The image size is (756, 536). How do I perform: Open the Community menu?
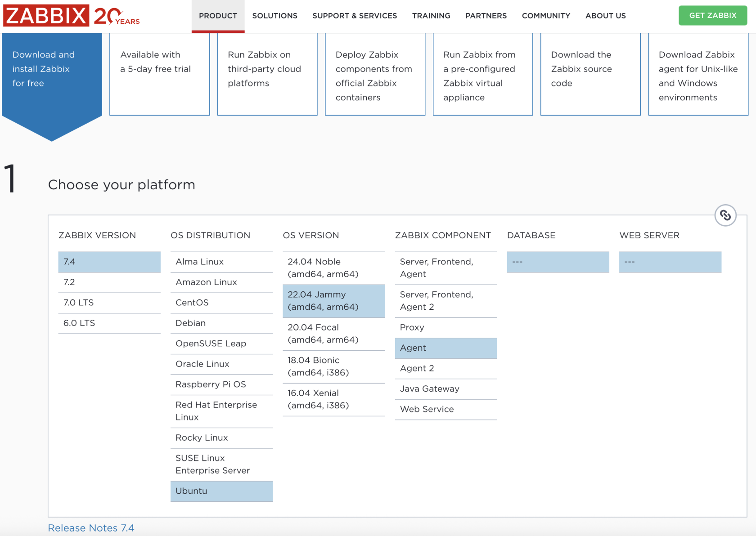546,16
